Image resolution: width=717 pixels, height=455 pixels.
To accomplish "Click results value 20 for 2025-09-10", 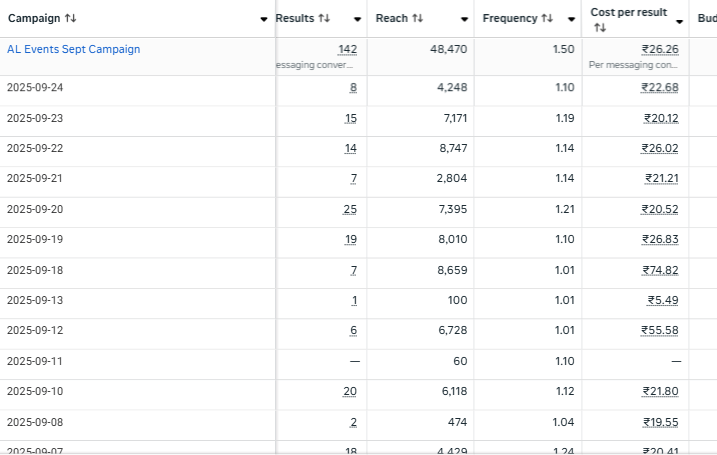I will tap(349, 391).
